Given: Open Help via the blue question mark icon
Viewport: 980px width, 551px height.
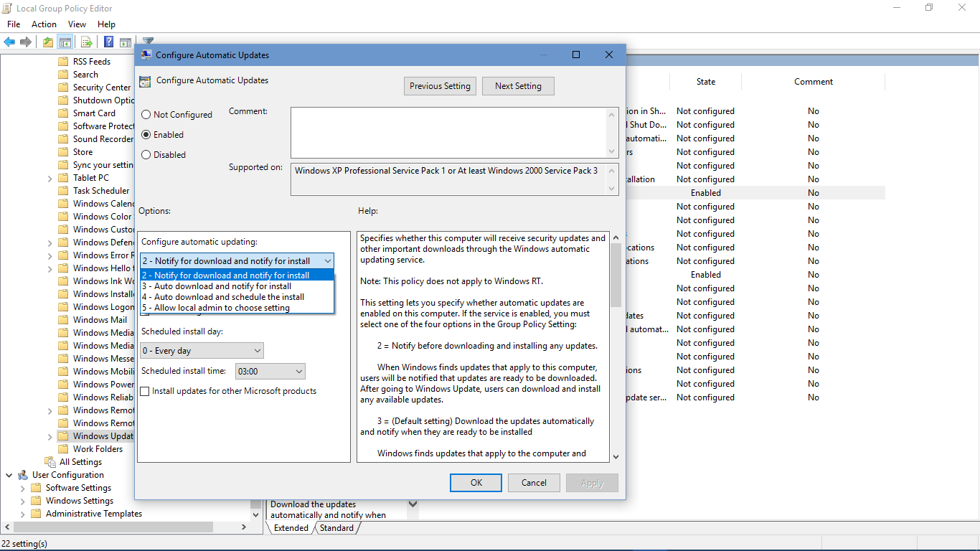Looking at the screenshot, I should (x=108, y=42).
